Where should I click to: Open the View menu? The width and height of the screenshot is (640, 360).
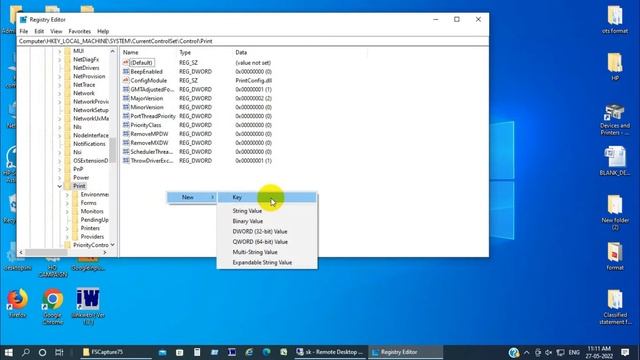pos(56,31)
